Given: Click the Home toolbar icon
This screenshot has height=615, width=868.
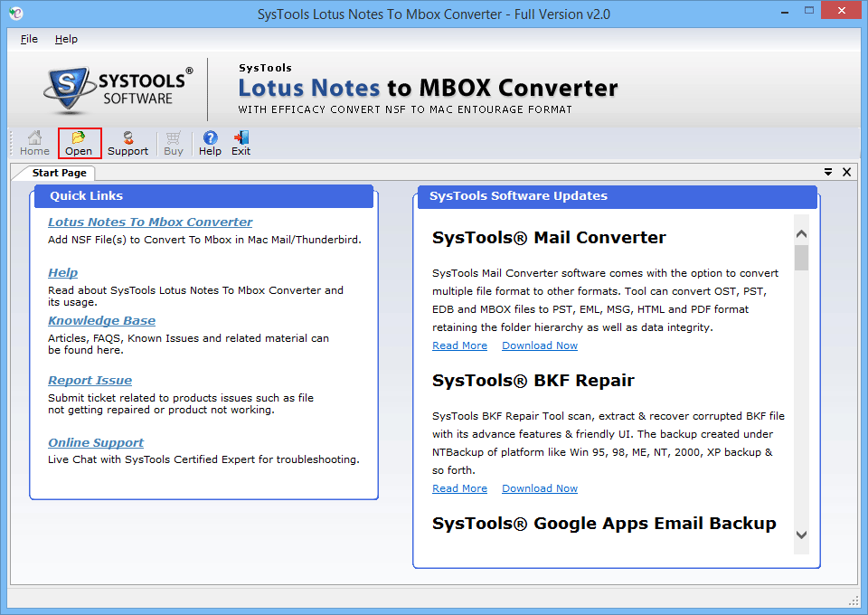Looking at the screenshot, I should (x=34, y=144).
